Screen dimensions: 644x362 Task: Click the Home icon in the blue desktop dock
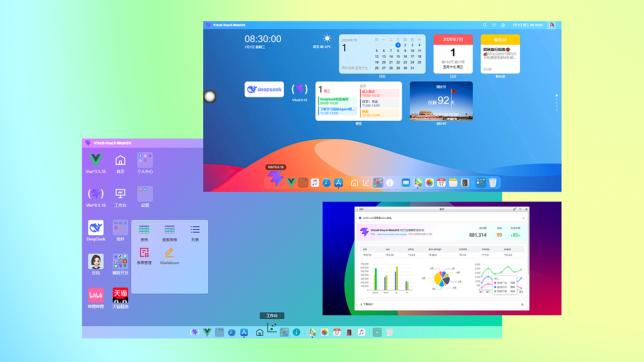(354, 183)
